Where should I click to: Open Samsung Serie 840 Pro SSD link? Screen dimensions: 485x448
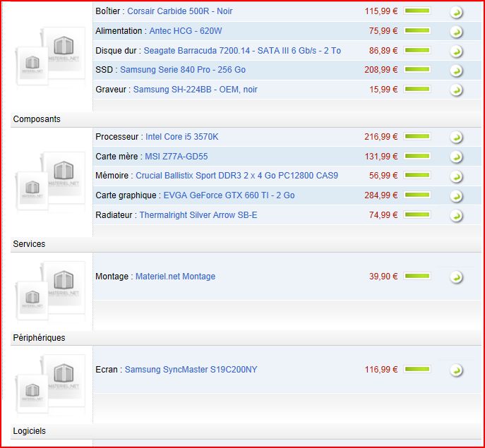[183, 70]
